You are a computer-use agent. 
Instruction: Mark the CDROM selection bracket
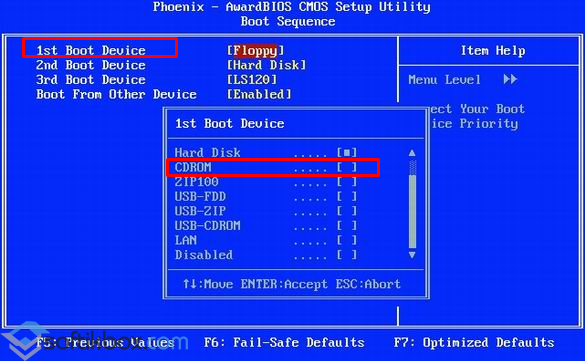(347, 167)
